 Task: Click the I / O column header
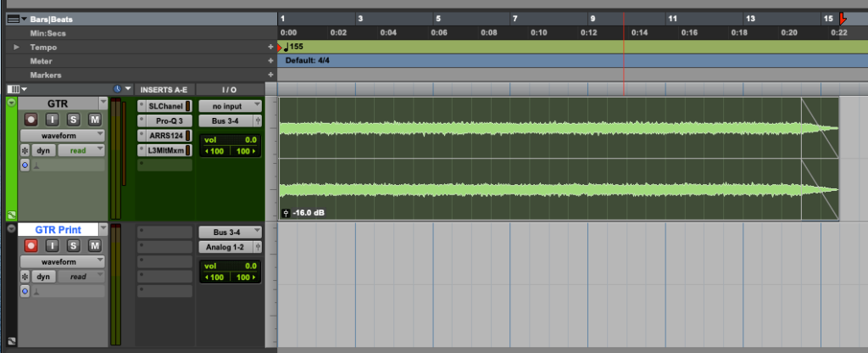[x=230, y=89]
